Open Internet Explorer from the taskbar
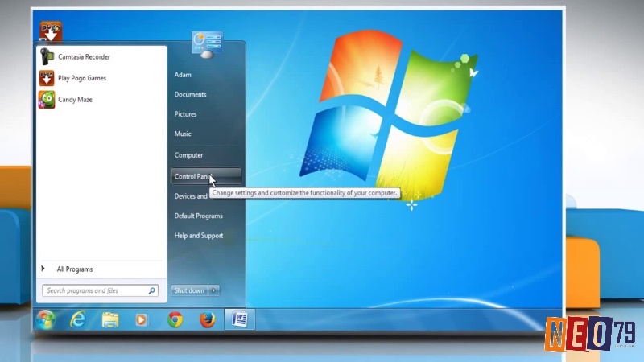This screenshot has width=644, height=362. point(77,319)
